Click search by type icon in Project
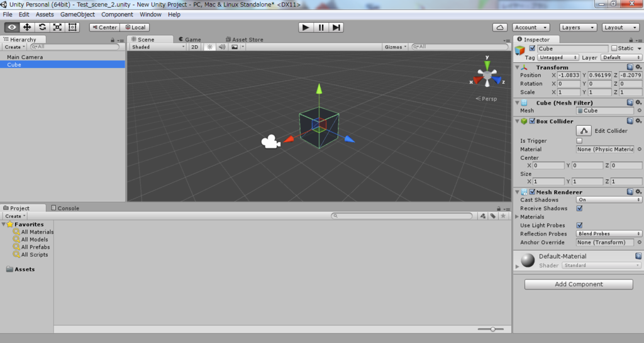This screenshot has width=644, height=343. (x=483, y=216)
